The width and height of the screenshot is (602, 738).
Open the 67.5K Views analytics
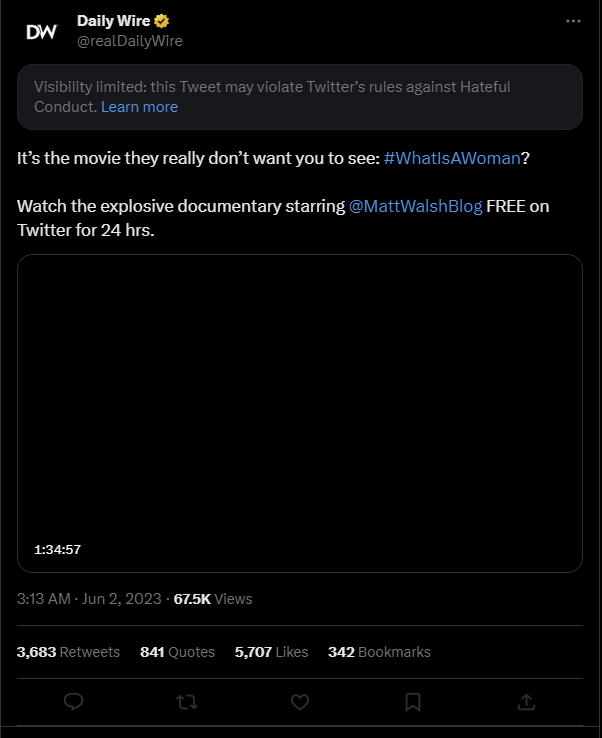click(213, 599)
